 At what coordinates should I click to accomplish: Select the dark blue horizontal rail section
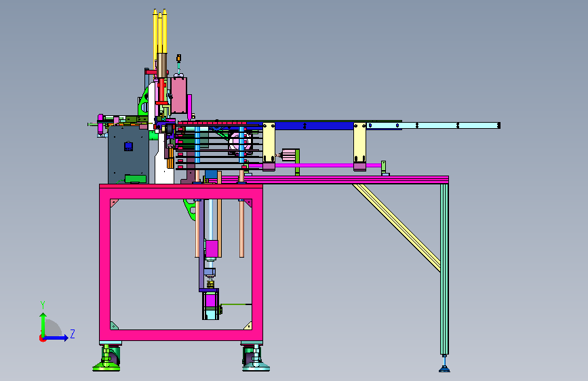coord(314,126)
